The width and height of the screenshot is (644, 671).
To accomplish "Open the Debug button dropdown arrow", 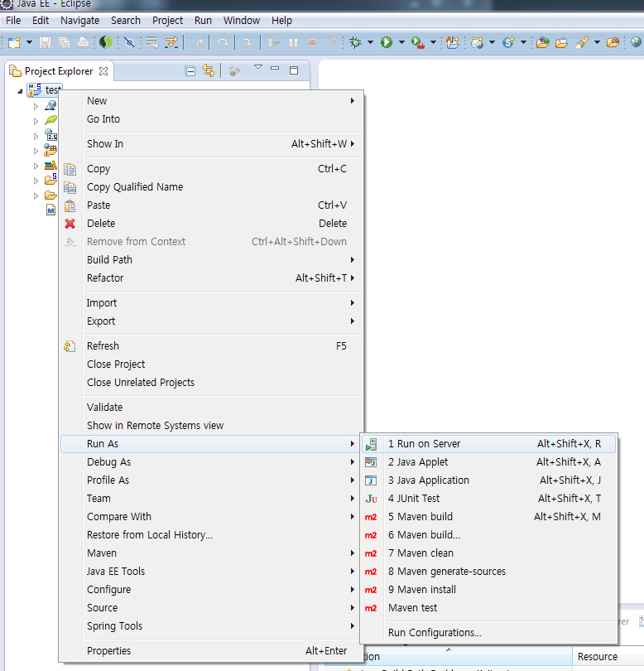I will [370, 42].
